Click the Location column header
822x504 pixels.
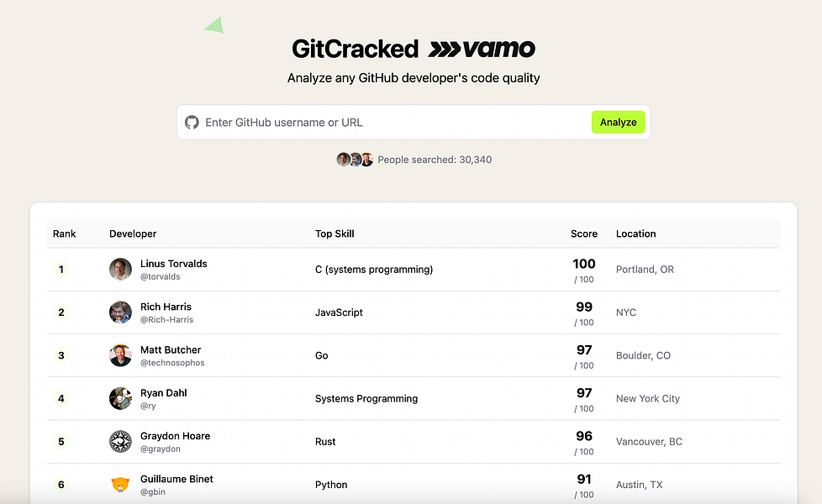636,234
